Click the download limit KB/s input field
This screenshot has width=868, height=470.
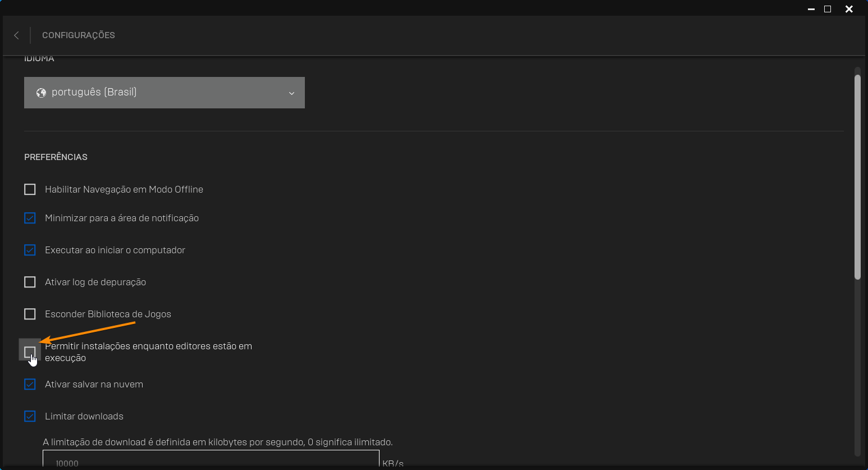(211, 459)
